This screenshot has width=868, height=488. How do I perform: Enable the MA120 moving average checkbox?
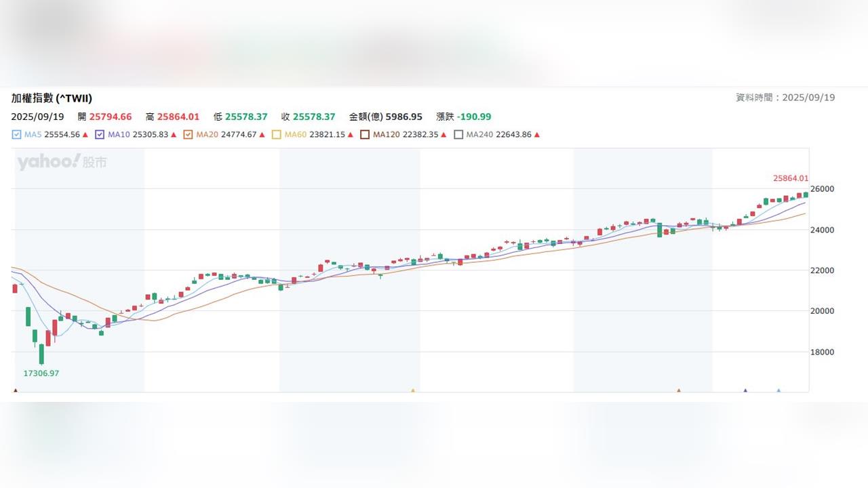pyautogui.click(x=365, y=134)
